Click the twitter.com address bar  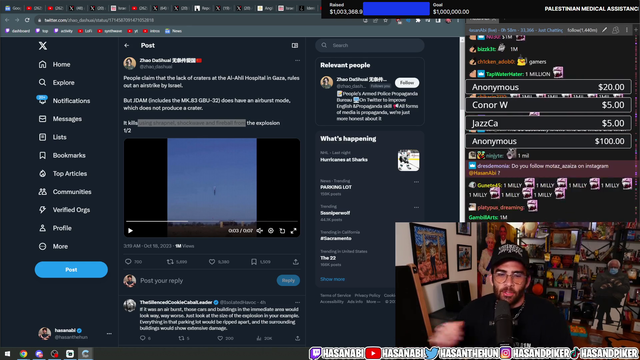pos(196,20)
